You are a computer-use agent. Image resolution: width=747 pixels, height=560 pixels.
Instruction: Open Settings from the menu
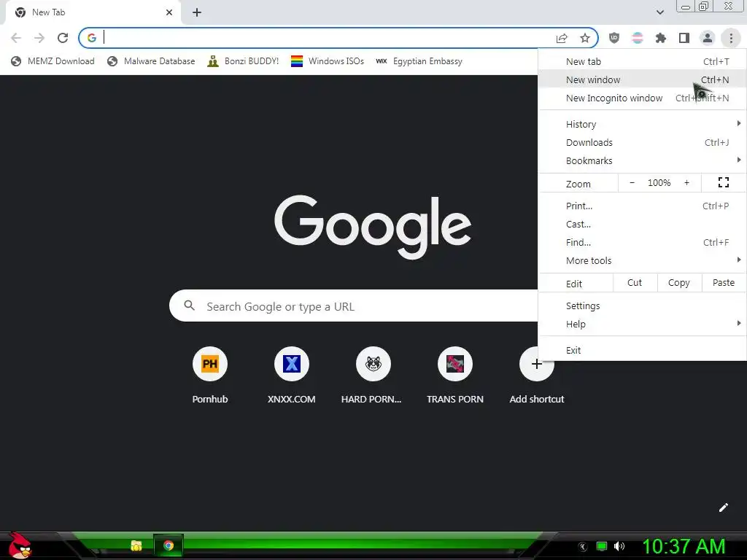642,306
